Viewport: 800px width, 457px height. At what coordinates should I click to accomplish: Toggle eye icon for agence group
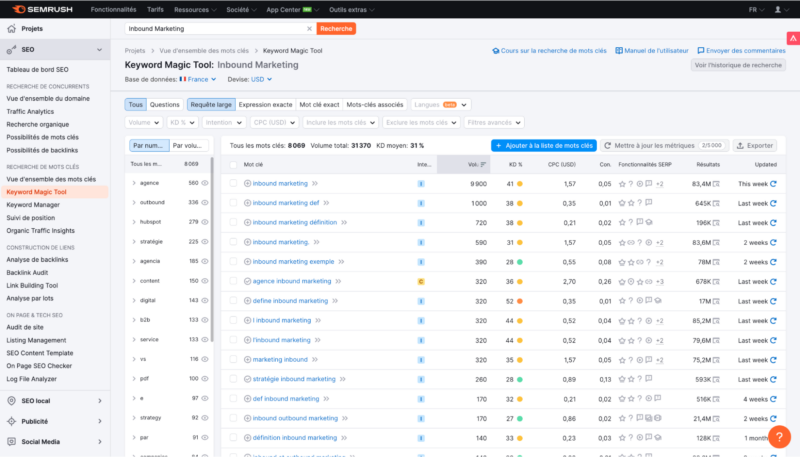pos(205,183)
